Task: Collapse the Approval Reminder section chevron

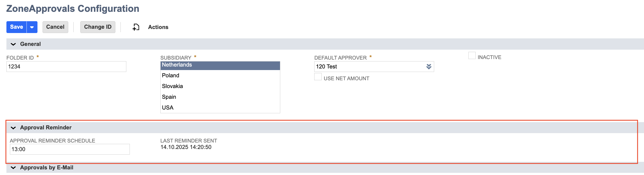Action: pos(13,128)
